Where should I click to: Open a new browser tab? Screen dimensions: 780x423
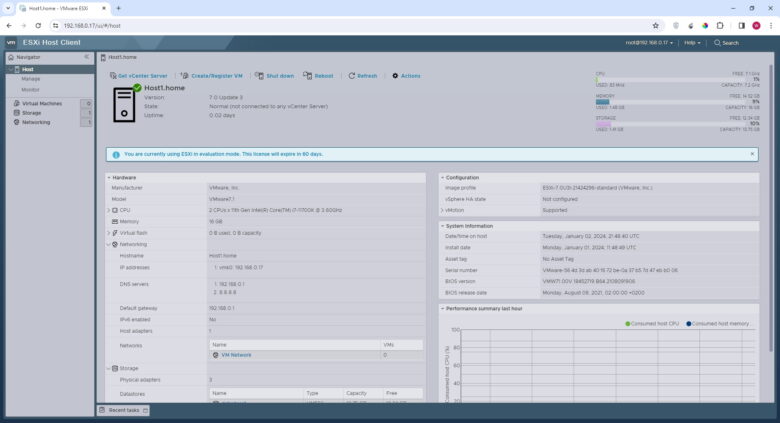(118, 8)
